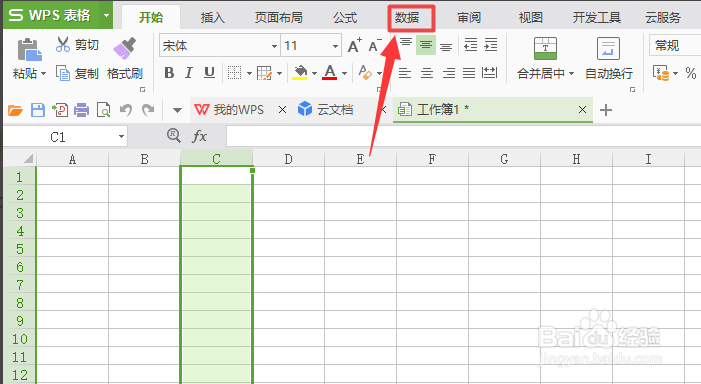Screen dimensions: 701x384
Task: Click the Copy (复制) button
Action: [77, 73]
